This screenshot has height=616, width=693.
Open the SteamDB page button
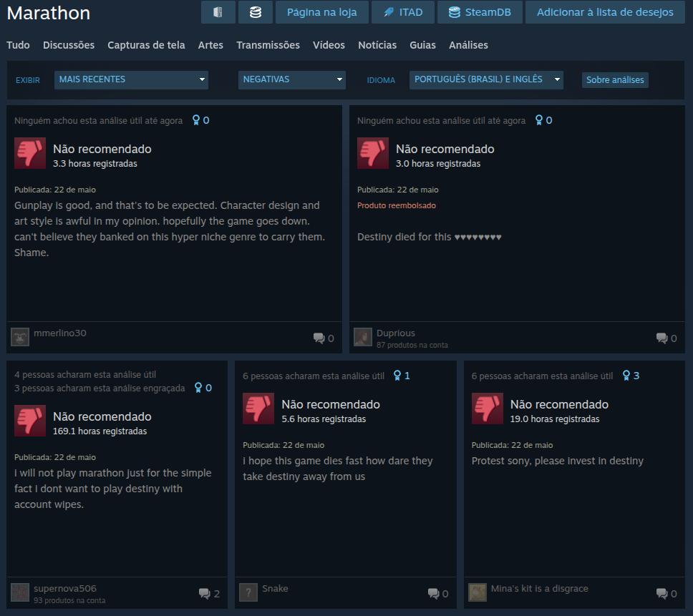click(480, 12)
